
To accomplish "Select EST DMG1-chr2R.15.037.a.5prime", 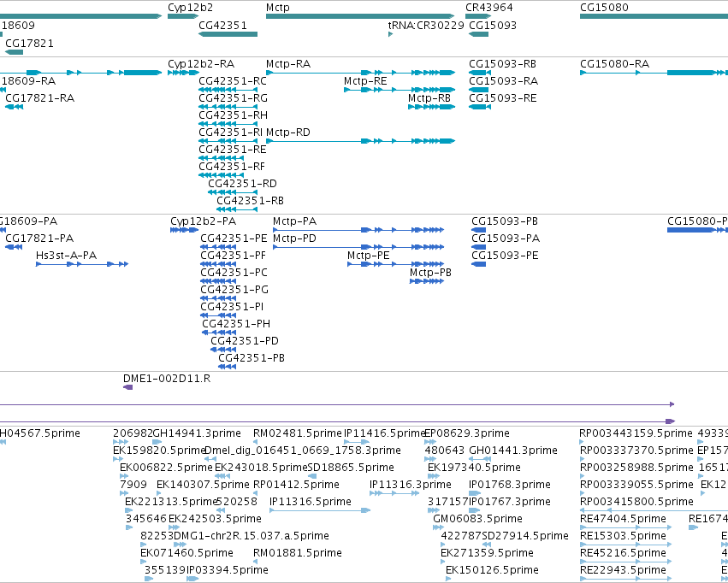I will 251,536.
